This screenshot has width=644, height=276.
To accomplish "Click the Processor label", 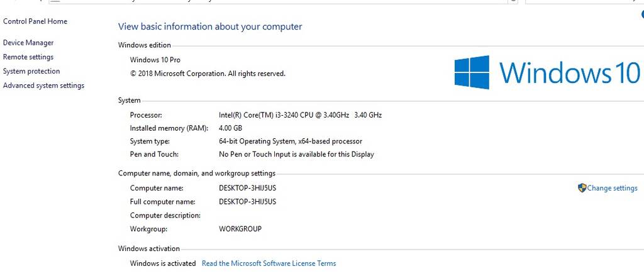I will tap(146, 115).
